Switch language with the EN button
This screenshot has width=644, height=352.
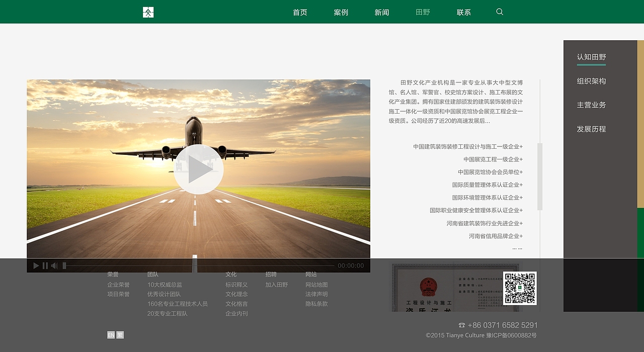(111, 335)
